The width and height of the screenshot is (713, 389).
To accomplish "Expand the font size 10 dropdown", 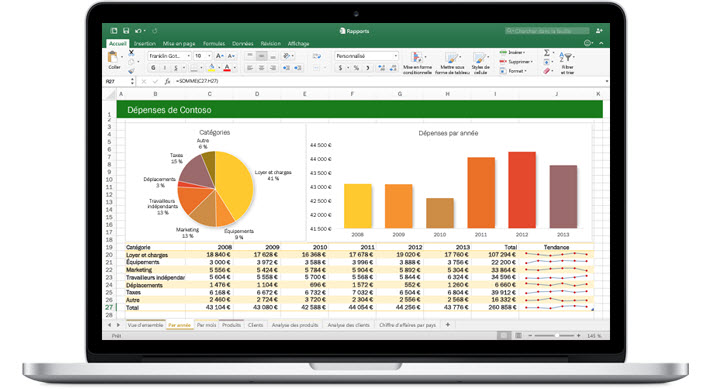I will click(x=202, y=56).
